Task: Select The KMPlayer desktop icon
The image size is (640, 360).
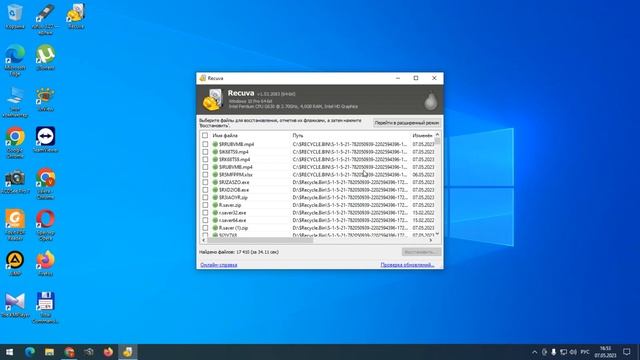Action: click(x=15, y=305)
